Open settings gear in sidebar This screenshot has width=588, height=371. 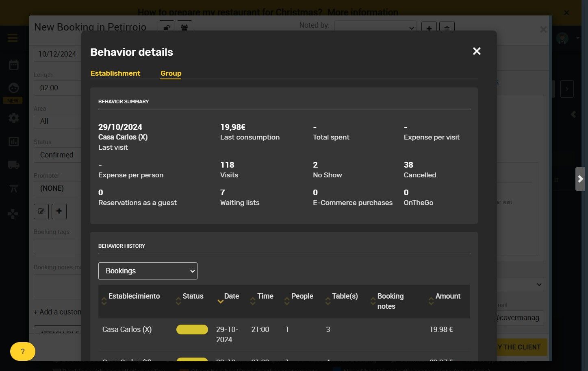[14, 118]
